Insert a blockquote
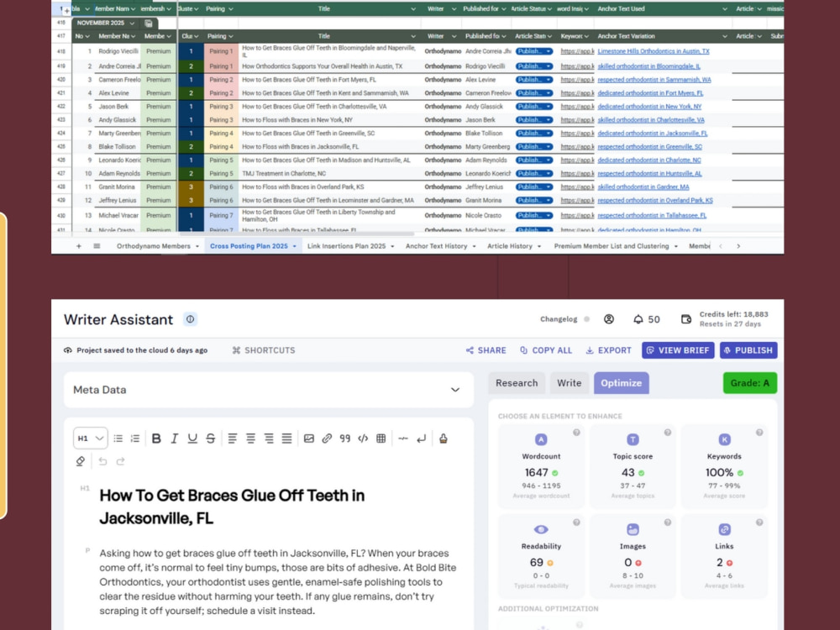840x630 pixels. pos(345,438)
